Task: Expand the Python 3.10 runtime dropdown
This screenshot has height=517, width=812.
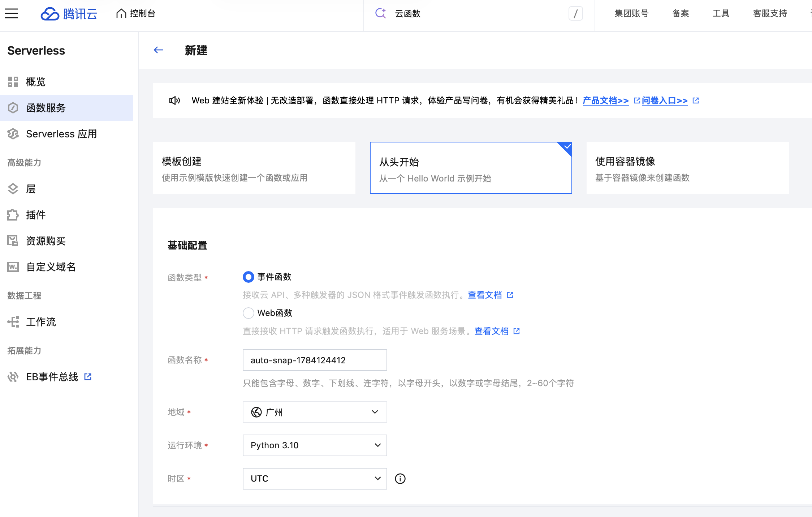Action: 315,445
